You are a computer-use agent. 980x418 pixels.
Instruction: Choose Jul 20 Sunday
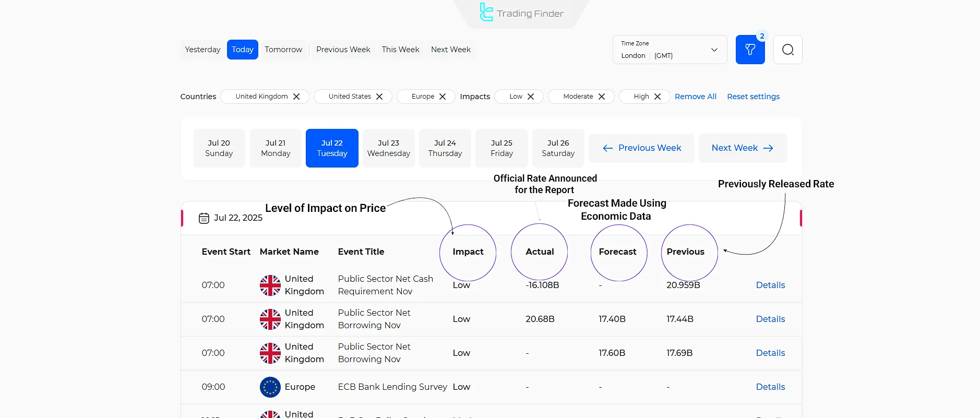(x=219, y=148)
